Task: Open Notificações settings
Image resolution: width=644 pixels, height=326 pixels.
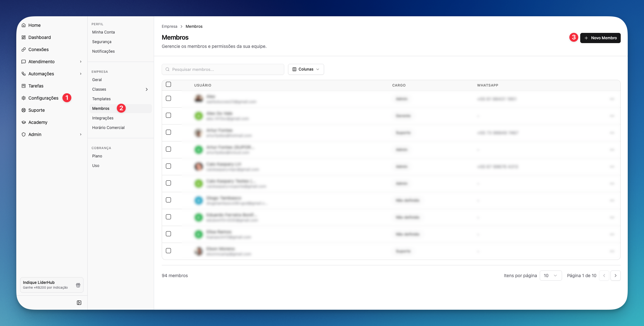Action: tap(103, 51)
